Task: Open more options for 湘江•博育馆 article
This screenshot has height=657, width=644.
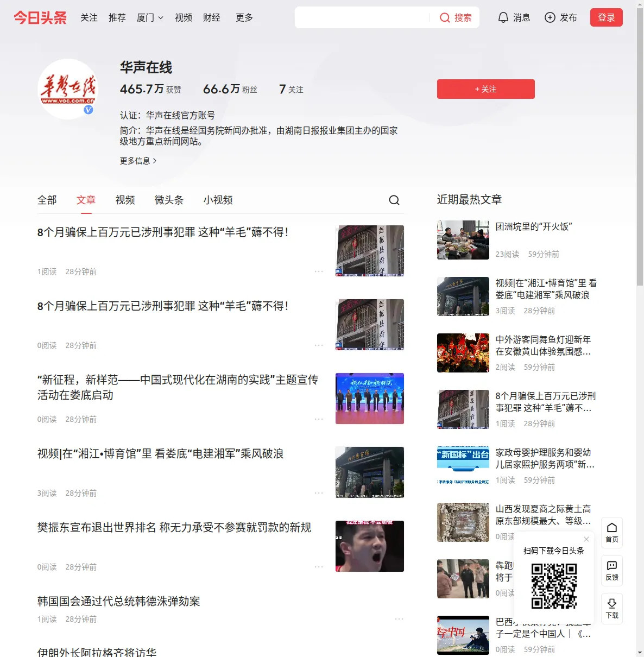Action: pyautogui.click(x=319, y=492)
